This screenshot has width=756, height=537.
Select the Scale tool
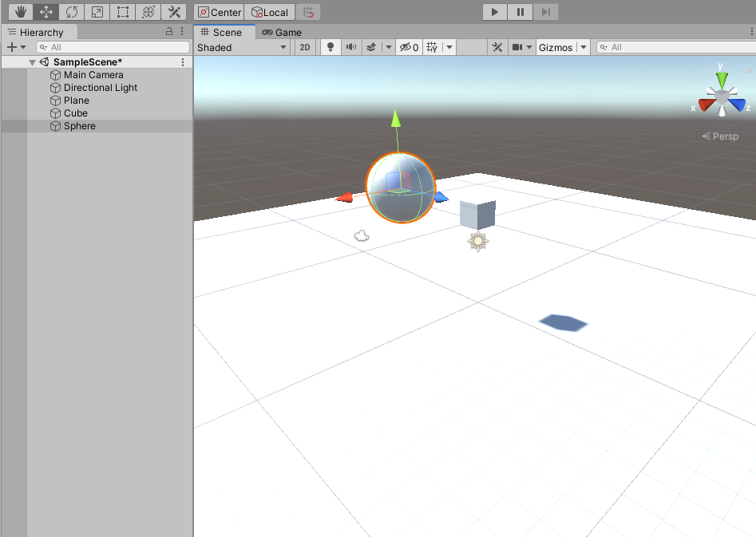(97, 11)
